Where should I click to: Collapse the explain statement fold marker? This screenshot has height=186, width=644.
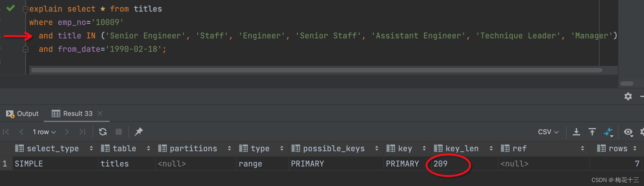tap(26, 9)
